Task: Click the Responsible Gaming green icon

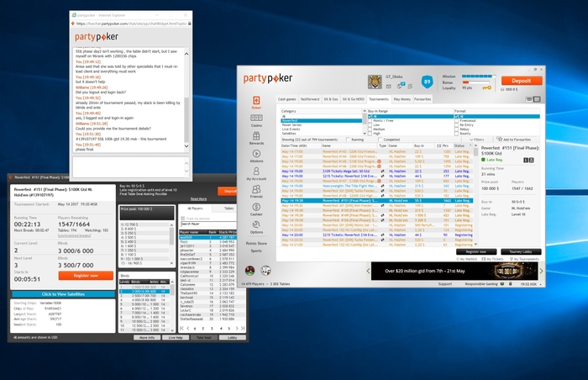Action: point(502,284)
